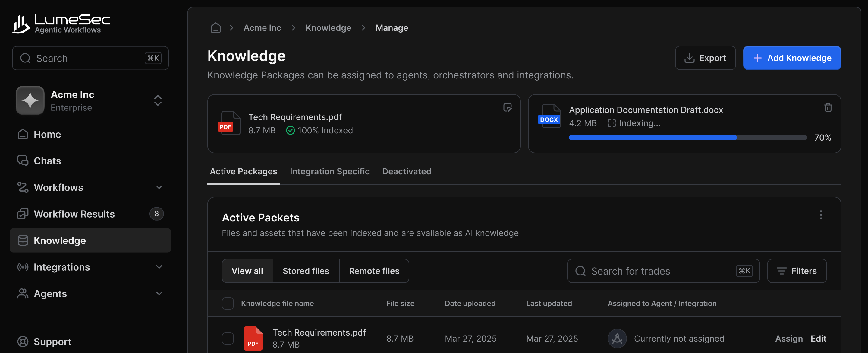
Task: Click the magnifier icon in Search for trades
Action: point(580,271)
